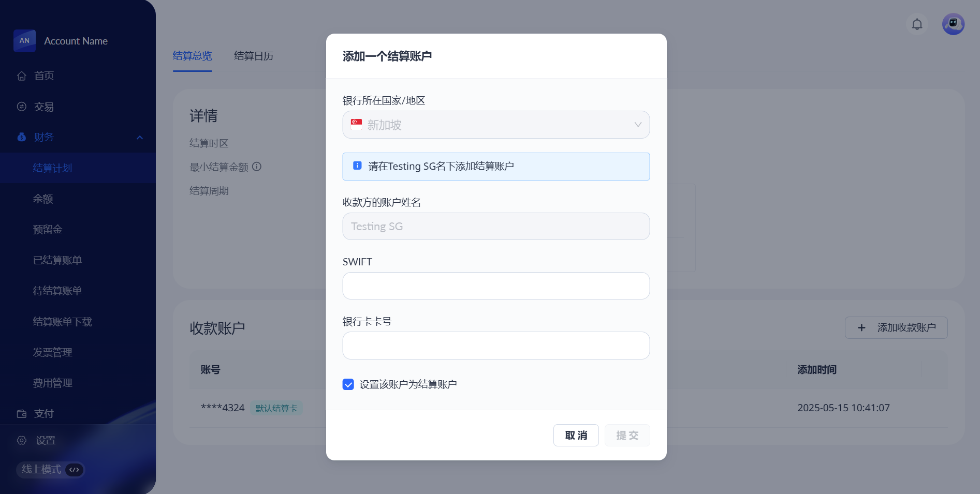
Task: Click the SWIFT input field
Action: [495, 286]
